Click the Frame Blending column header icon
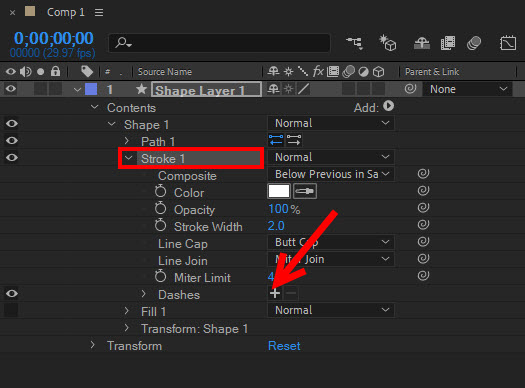 [x=333, y=71]
